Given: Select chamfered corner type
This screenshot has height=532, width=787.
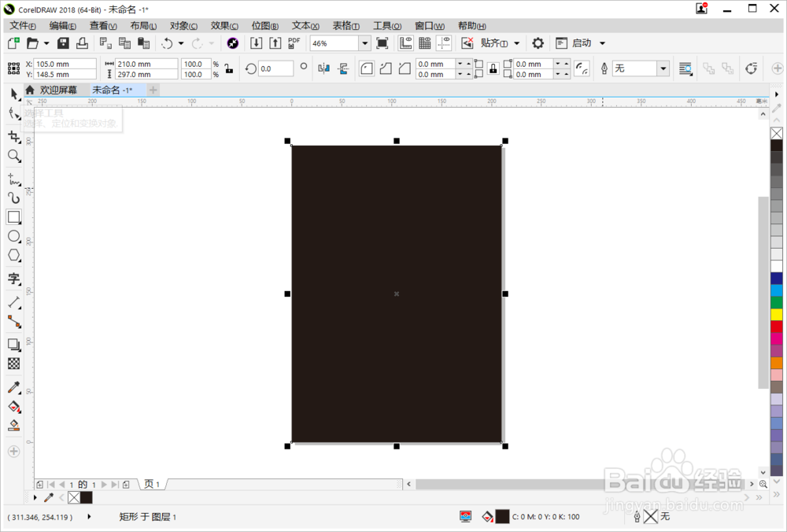Looking at the screenshot, I should 405,68.
